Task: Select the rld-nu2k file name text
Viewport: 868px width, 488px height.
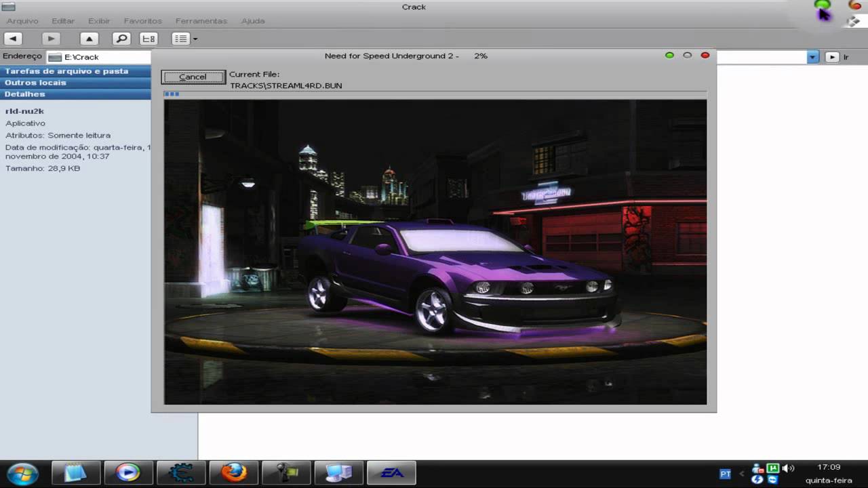Action: pos(24,111)
